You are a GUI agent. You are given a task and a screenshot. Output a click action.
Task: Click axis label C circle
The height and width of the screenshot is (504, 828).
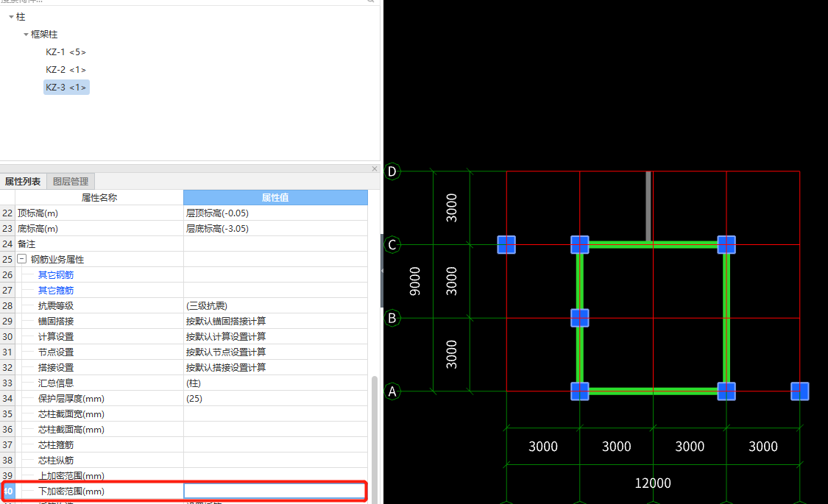point(392,245)
